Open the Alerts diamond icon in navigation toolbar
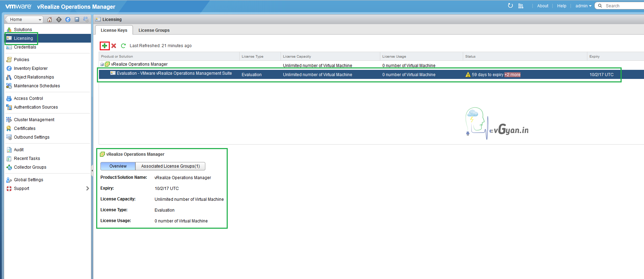This screenshot has width=644, height=279. 59,20
